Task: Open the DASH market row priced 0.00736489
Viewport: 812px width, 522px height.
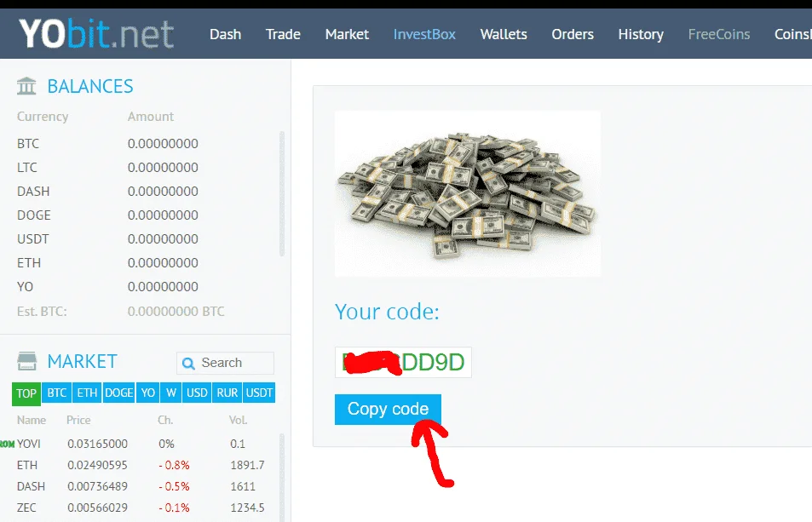Action: (x=140, y=486)
